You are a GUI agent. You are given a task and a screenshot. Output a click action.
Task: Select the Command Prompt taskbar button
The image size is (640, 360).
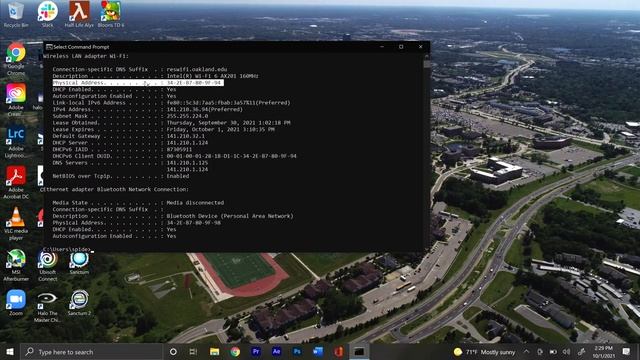(x=359, y=351)
